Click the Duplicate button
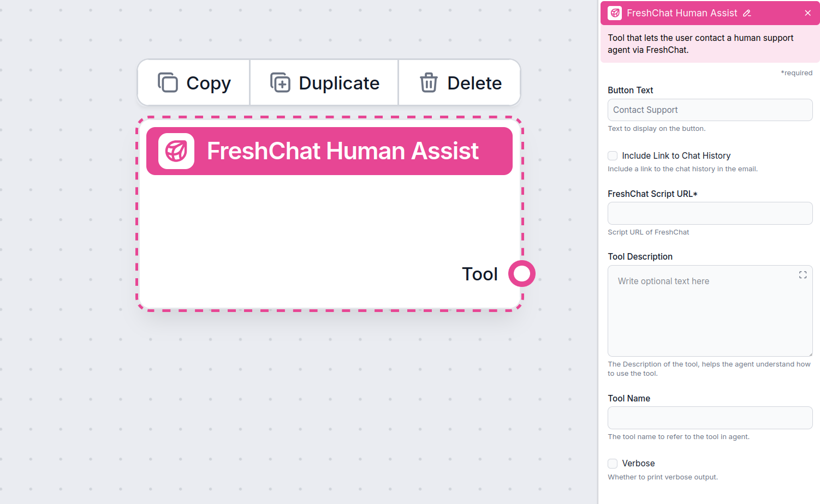The width and height of the screenshot is (820, 504). [x=324, y=82]
